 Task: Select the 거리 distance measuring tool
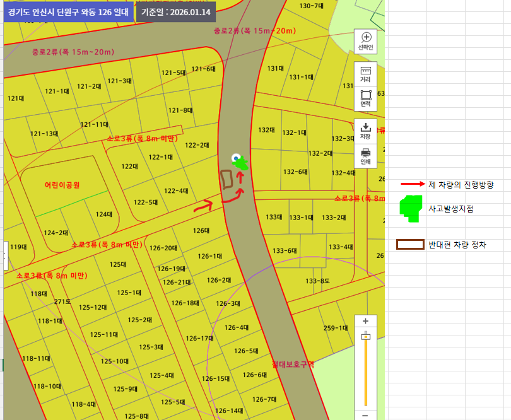365,74
